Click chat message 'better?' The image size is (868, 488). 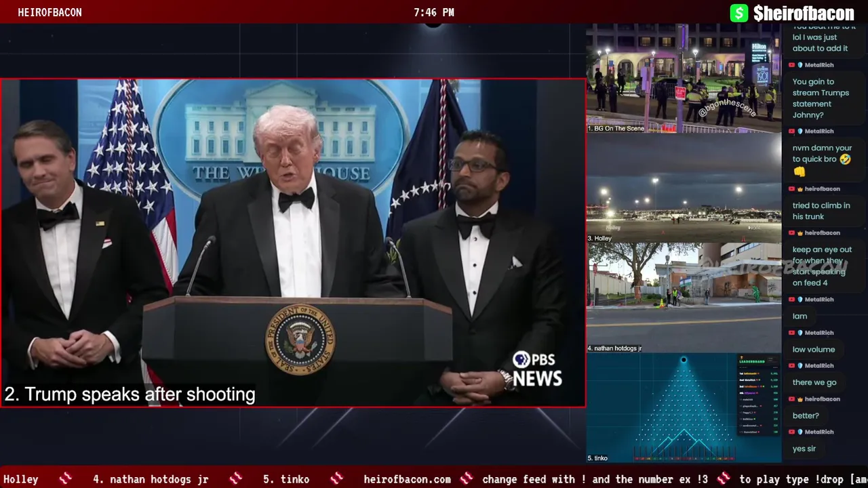point(806,415)
